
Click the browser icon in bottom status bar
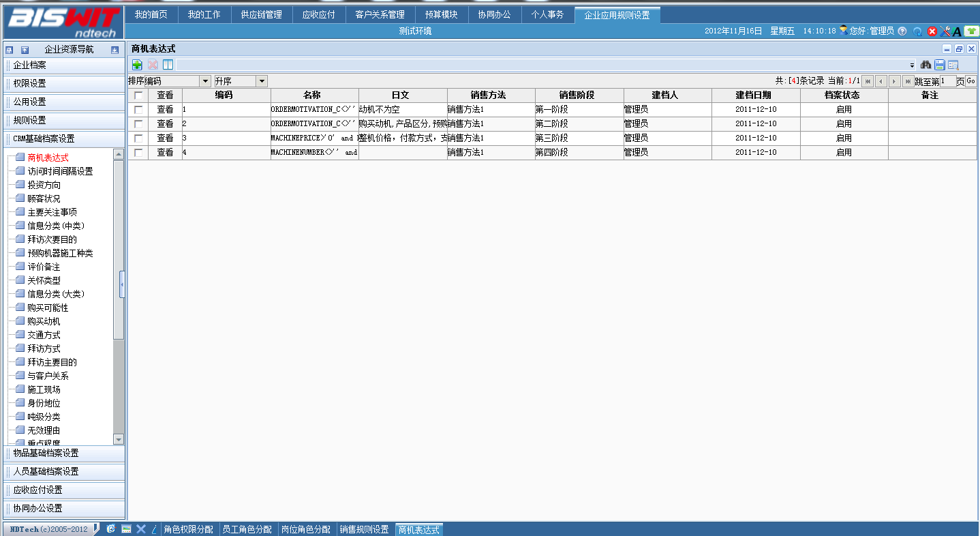tap(111, 529)
